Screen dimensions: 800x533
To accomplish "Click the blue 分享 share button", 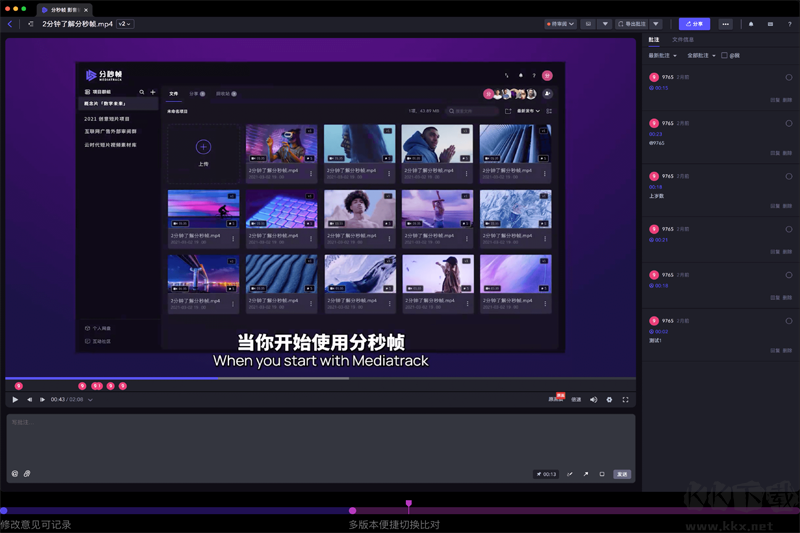I will point(694,24).
